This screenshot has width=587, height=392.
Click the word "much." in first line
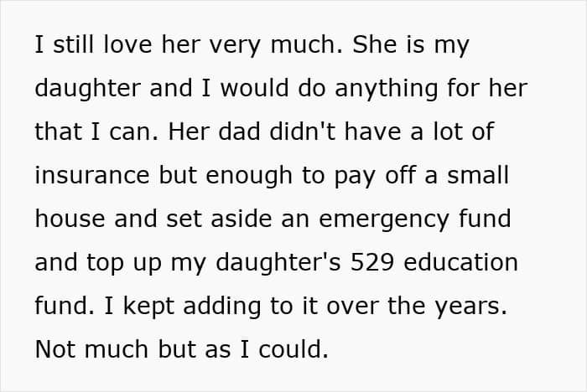pyautogui.click(x=306, y=44)
